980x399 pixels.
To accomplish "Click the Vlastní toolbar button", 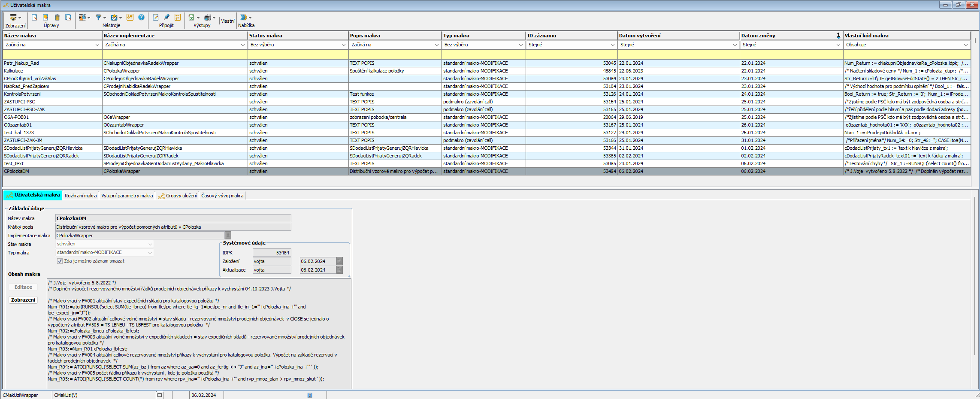I will point(228,21).
